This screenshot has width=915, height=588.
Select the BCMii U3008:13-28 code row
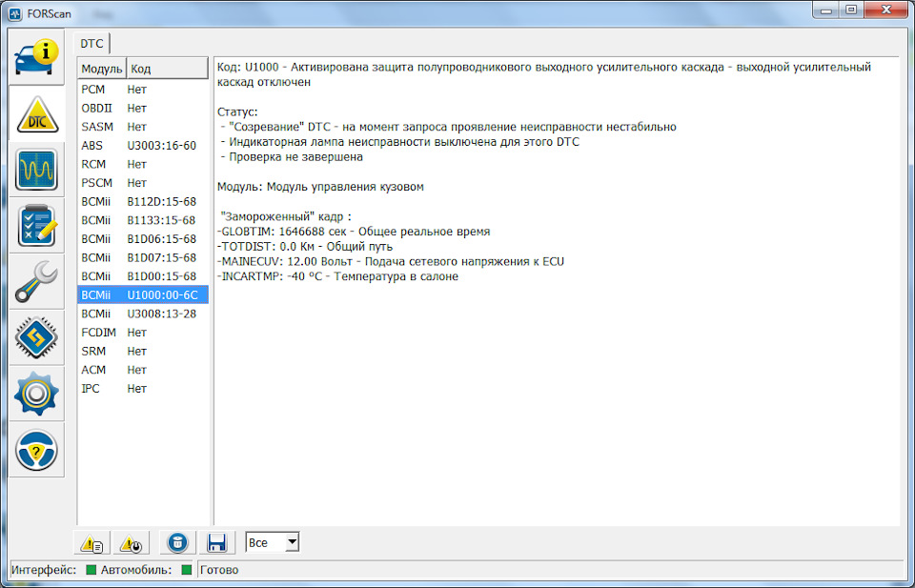pyautogui.click(x=143, y=314)
